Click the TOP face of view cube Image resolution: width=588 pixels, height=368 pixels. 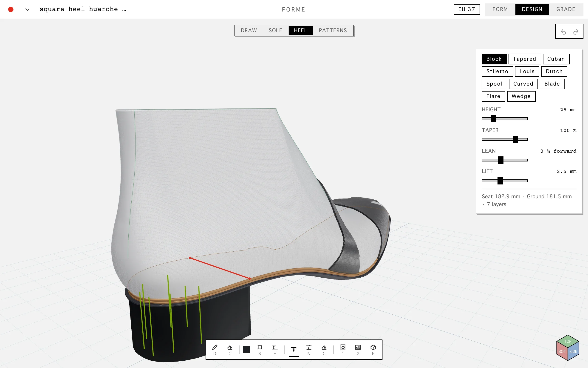click(568, 341)
